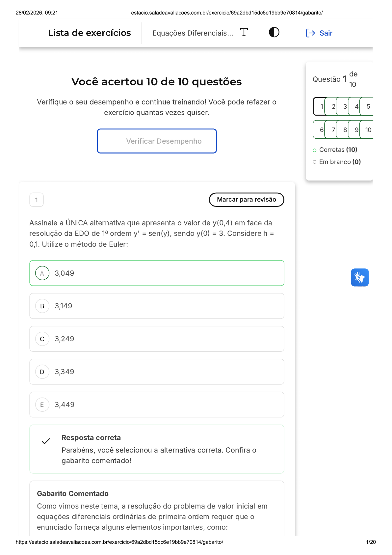Pick alternative D 3,349
Screen dimensions: 392x555
pos(157,372)
